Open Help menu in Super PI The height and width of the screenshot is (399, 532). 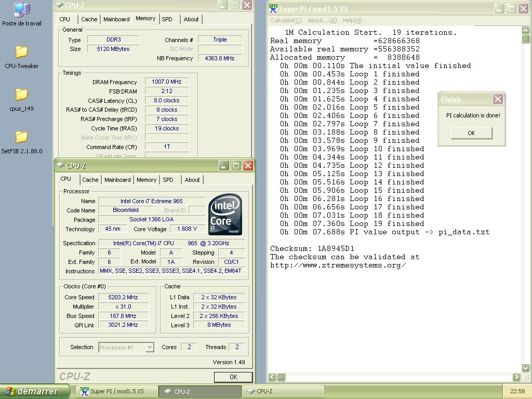(352, 20)
